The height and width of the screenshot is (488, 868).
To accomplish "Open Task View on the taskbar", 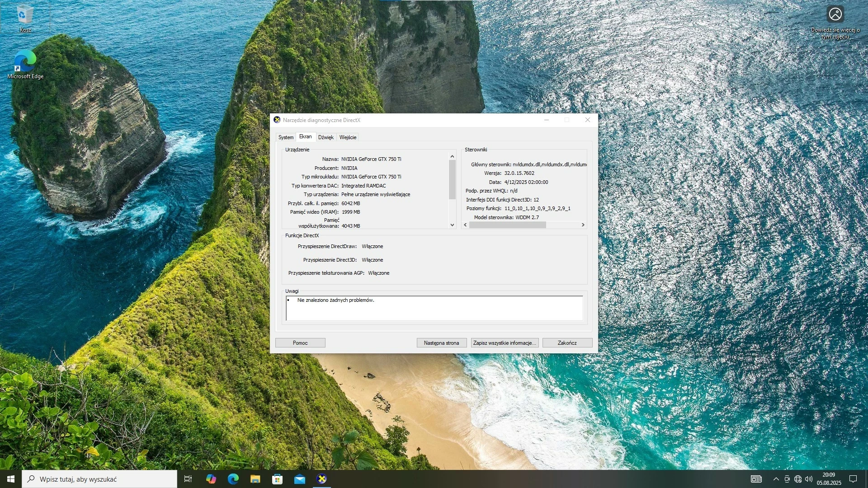I will tap(188, 479).
